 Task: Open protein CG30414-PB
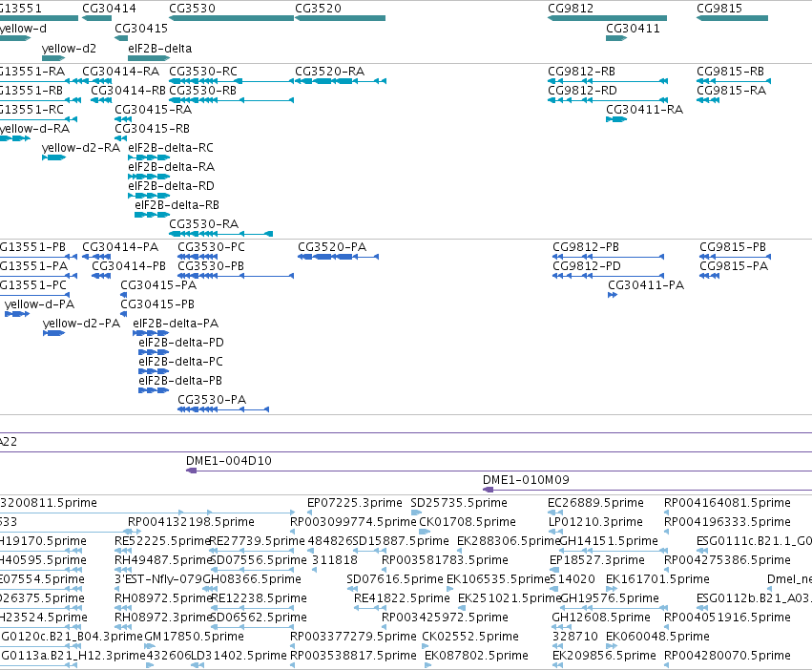(129, 267)
